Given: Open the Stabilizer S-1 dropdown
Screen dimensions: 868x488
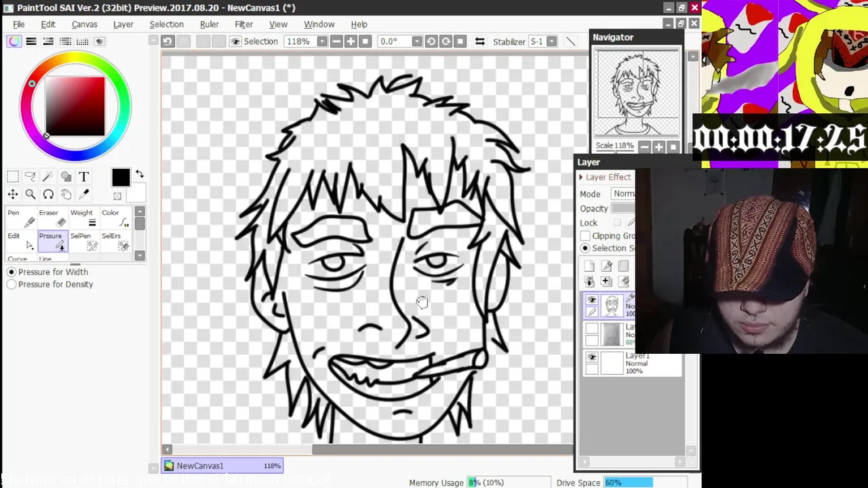Looking at the screenshot, I should pyautogui.click(x=551, y=41).
